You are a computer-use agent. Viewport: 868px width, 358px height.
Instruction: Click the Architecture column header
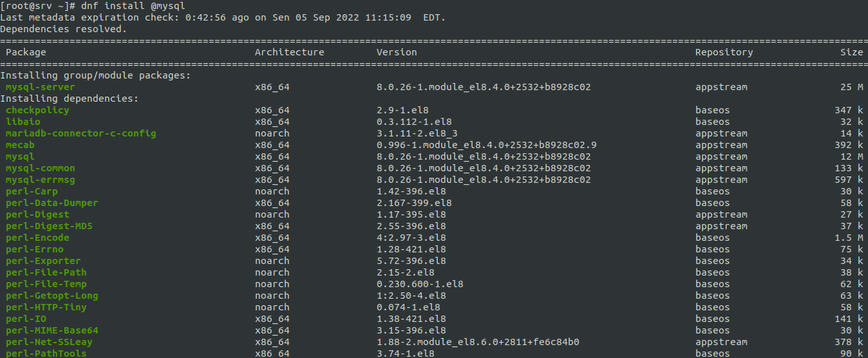[x=289, y=52]
